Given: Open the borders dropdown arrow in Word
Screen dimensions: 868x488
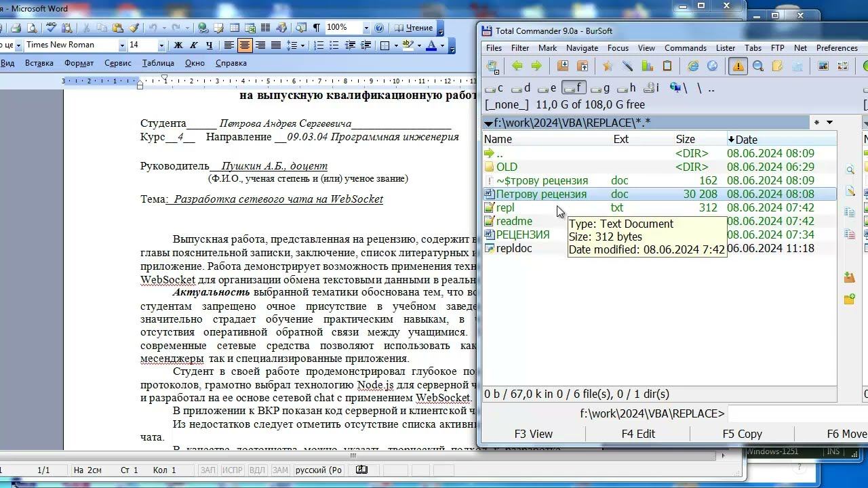Looking at the screenshot, I should [395, 45].
